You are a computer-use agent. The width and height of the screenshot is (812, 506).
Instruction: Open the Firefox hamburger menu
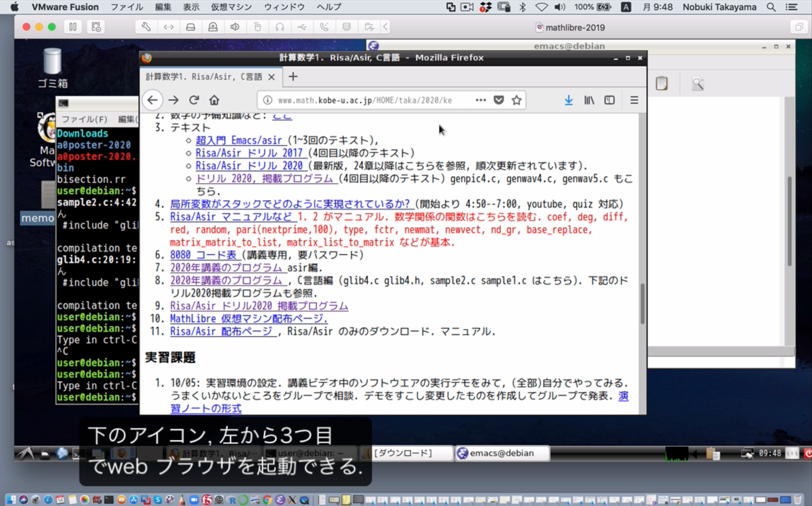tap(634, 100)
